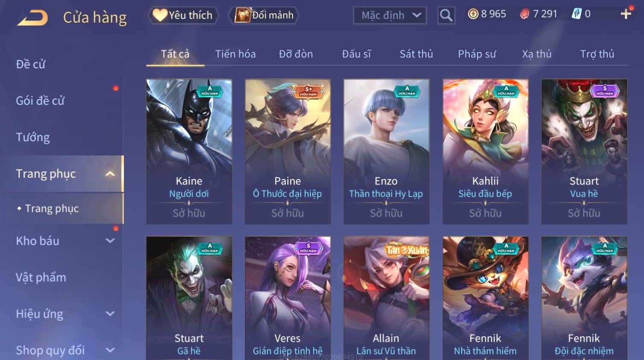Click the golden back arrow icon

(x=33, y=18)
